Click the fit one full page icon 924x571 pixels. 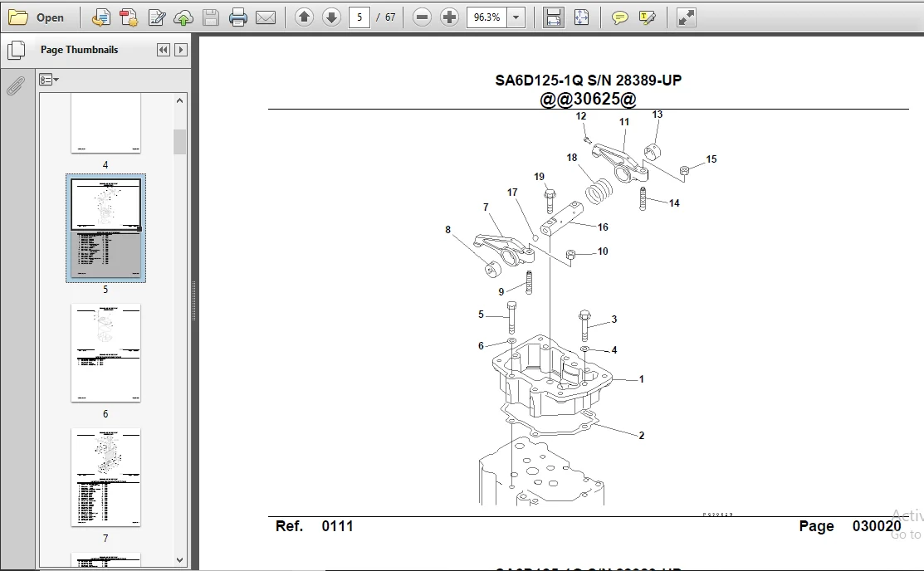coord(581,17)
